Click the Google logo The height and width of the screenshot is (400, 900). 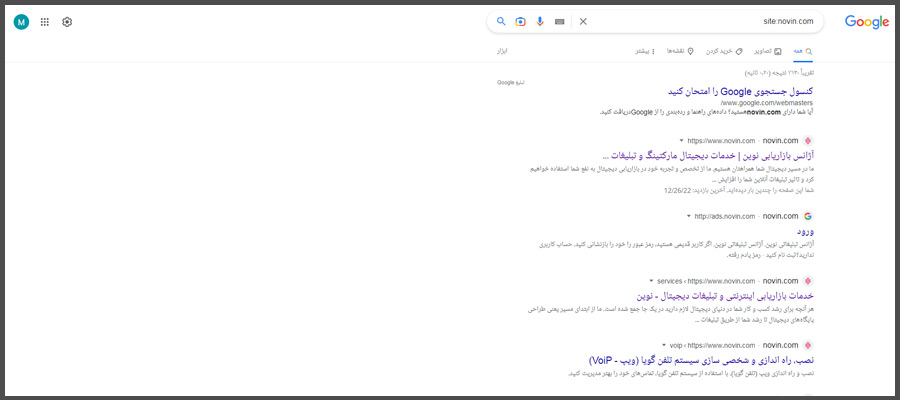pos(867,22)
